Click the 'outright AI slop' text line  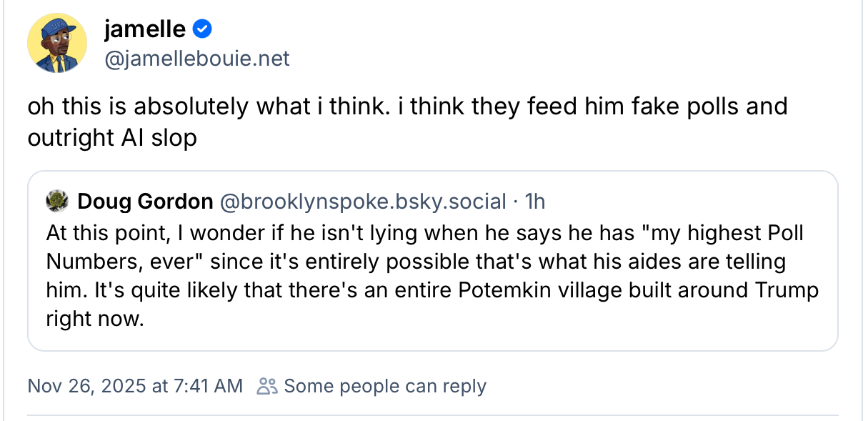click(x=112, y=137)
